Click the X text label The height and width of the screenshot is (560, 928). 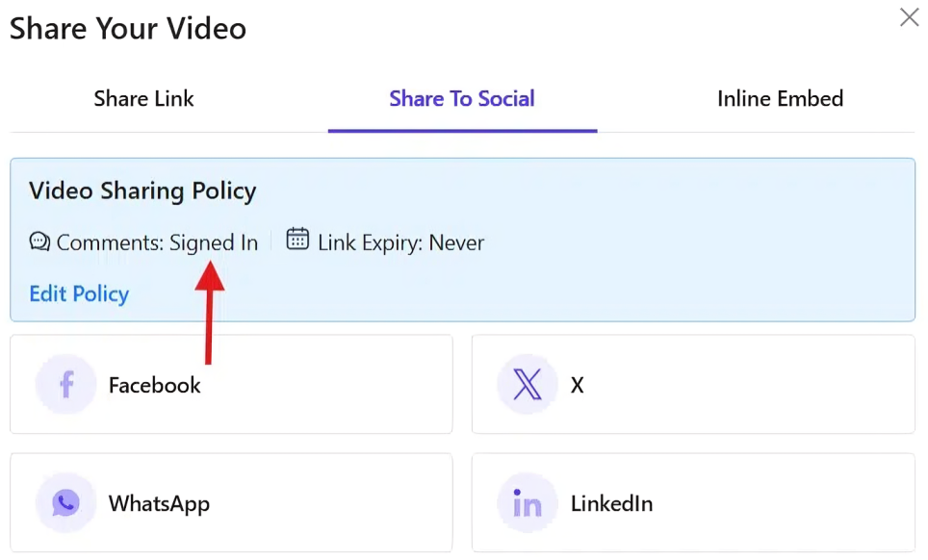tap(578, 385)
